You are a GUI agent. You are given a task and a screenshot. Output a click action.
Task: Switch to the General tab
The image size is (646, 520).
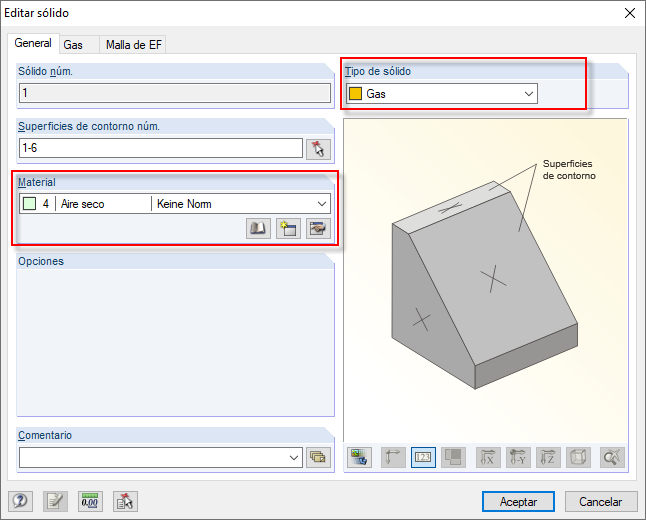click(33, 43)
